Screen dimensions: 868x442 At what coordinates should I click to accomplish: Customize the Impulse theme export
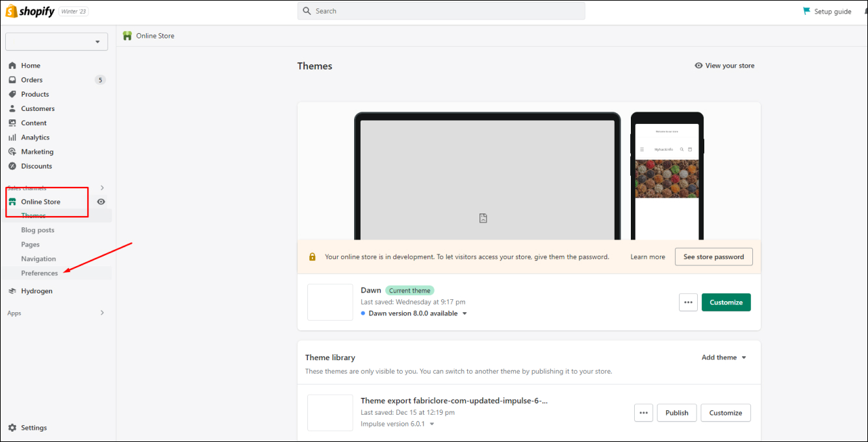click(x=726, y=413)
